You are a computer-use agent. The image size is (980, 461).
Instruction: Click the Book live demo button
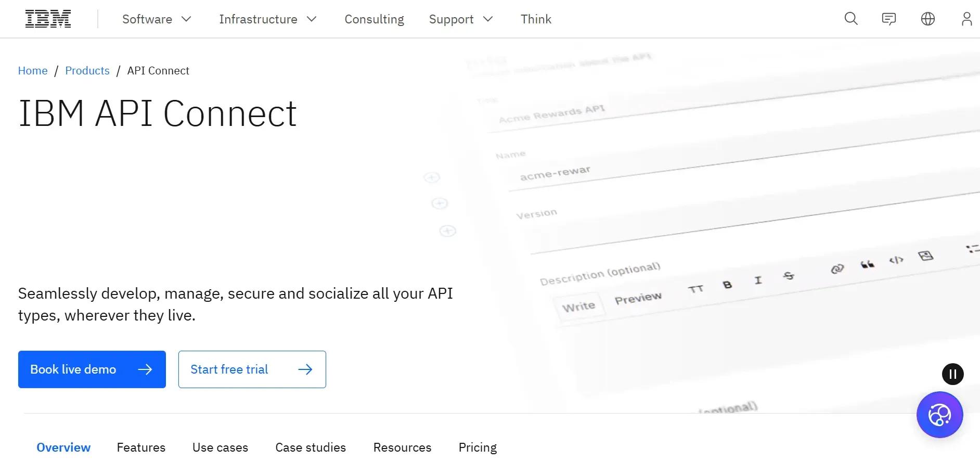pos(92,369)
